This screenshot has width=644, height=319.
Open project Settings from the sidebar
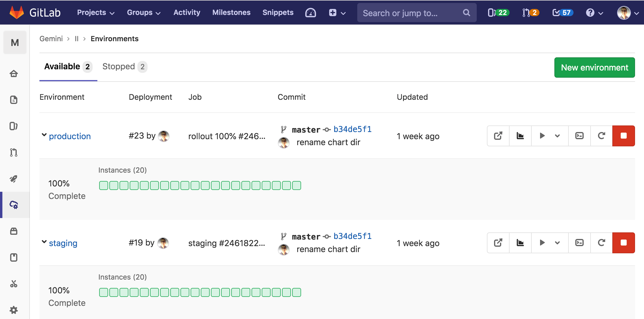(x=14, y=310)
